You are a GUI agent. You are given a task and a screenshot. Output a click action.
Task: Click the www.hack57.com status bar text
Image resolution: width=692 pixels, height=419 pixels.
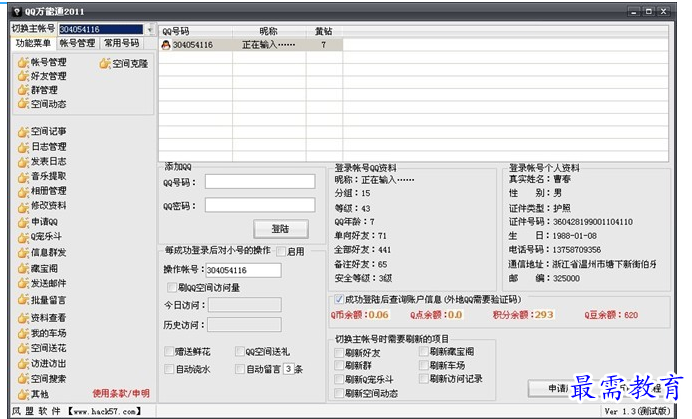105,411
